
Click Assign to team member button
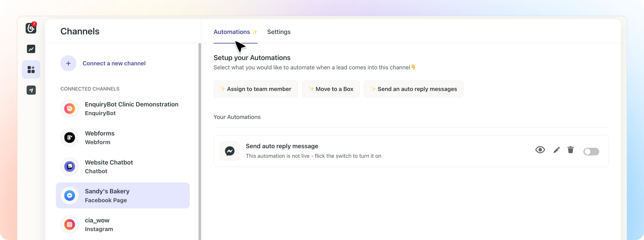[255, 89]
